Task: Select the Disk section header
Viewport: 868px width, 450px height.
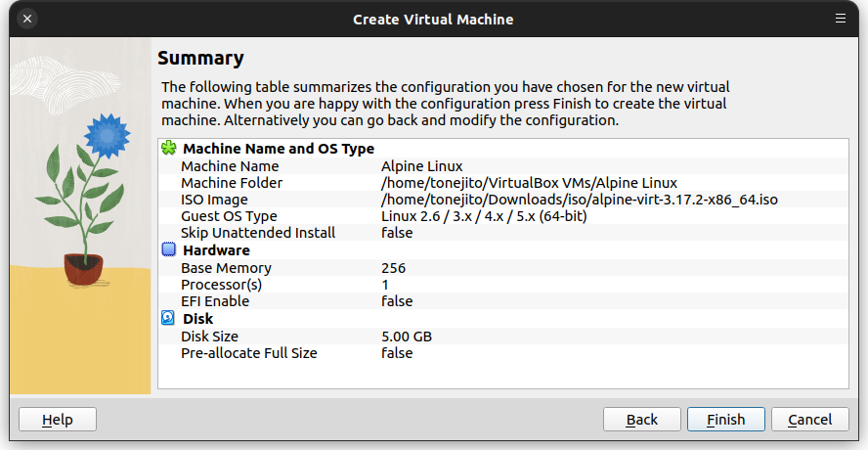Action: (198, 319)
